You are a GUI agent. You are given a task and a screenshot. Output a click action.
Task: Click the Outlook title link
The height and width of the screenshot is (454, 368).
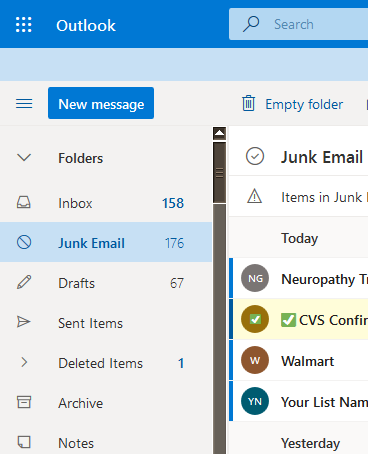coord(86,26)
